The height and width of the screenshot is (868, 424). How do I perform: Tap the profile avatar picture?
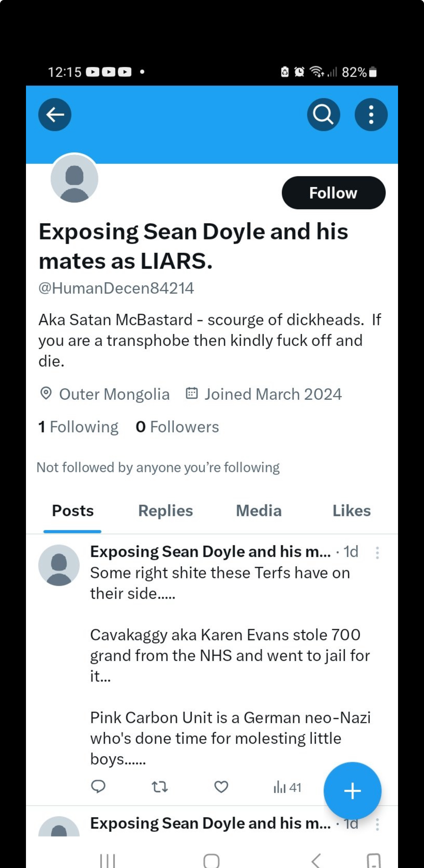(x=74, y=179)
